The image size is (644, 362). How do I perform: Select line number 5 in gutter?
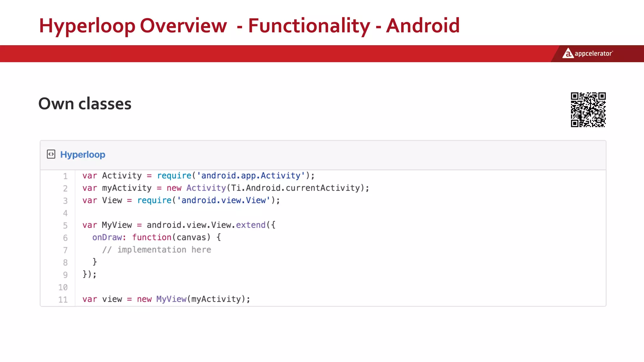click(65, 225)
